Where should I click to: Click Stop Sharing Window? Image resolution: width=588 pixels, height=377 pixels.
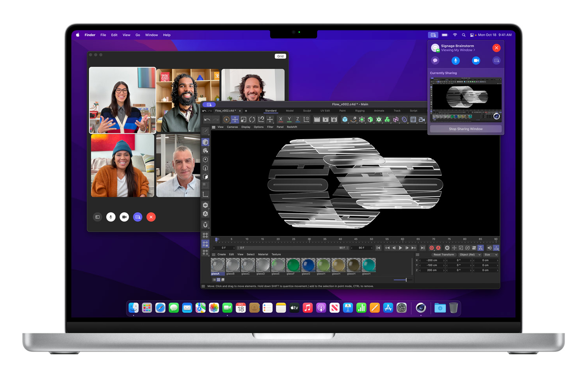tap(466, 128)
